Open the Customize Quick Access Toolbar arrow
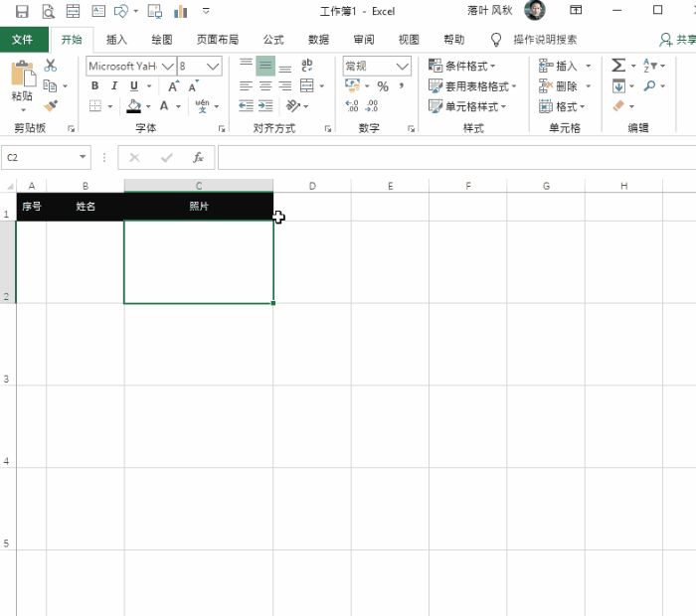 [206, 11]
